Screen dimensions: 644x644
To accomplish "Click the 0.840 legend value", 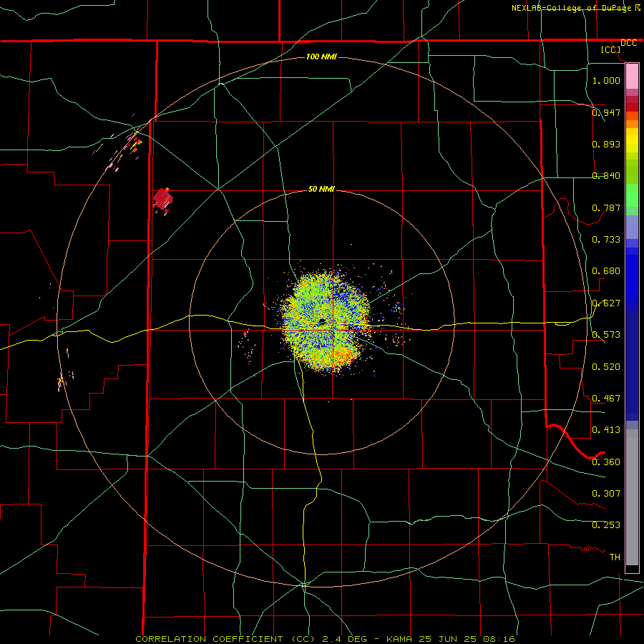I will (606, 175).
